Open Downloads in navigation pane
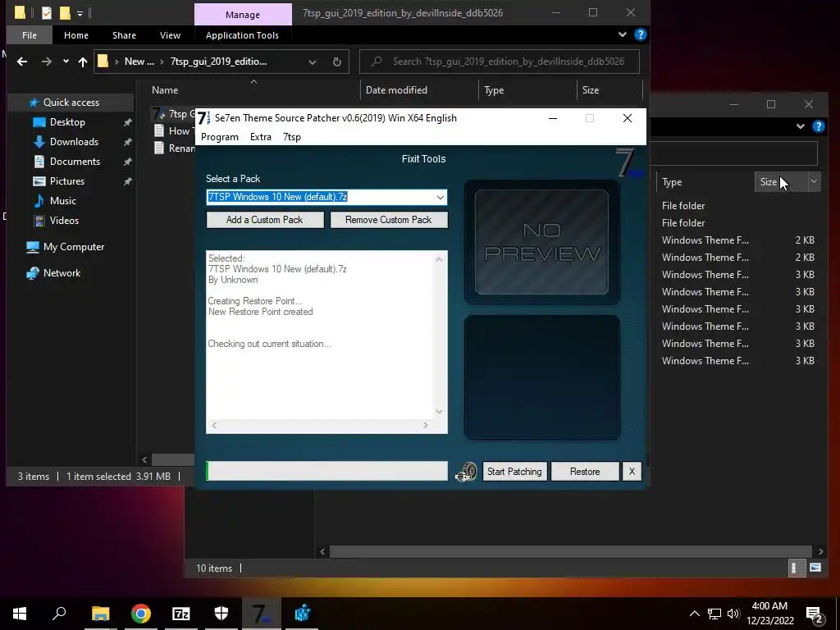The width and height of the screenshot is (840, 630). tap(74, 142)
